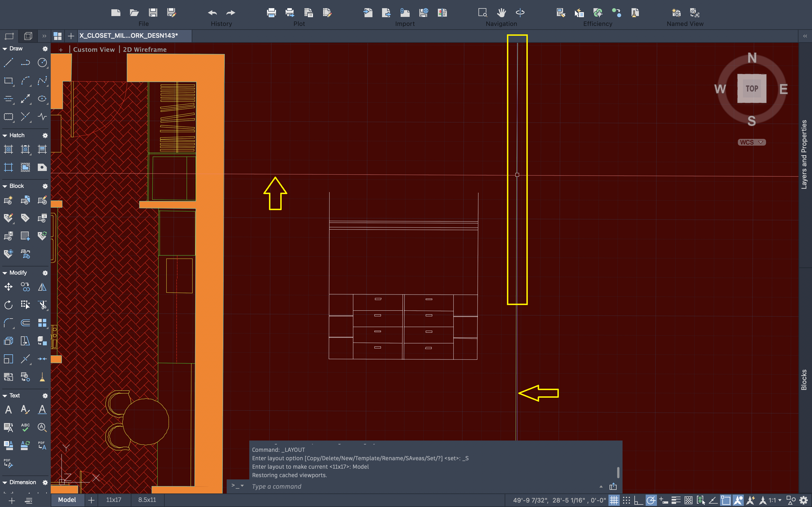The height and width of the screenshot is (507, 812).
Task: Click the Multiline Text tool
Action: click(8, 410)
